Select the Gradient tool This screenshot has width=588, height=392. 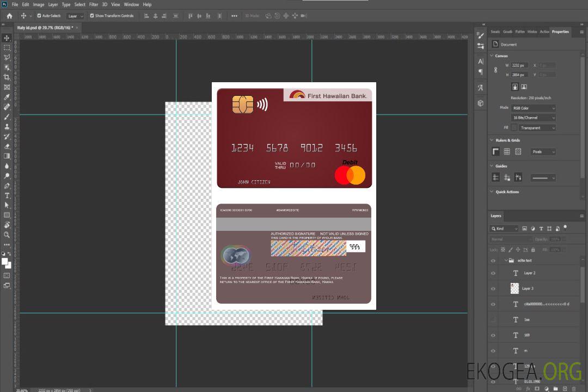click(7, 156)
